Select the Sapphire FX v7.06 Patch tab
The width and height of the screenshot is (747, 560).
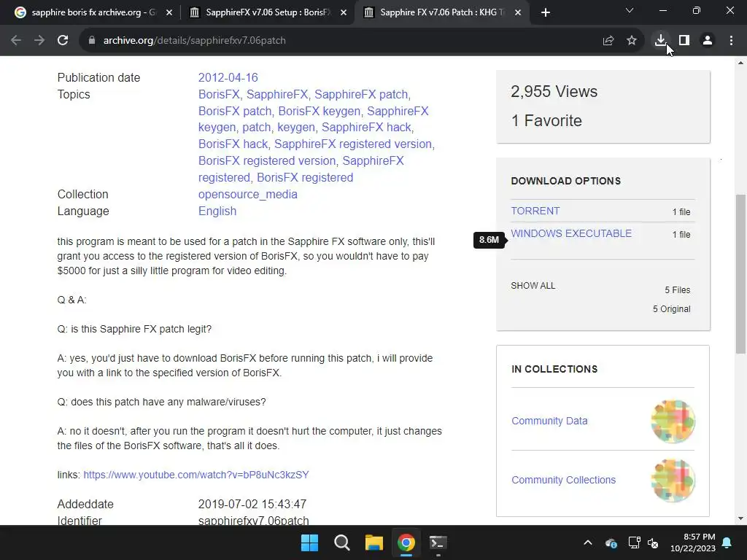click(x=442, y=12)
